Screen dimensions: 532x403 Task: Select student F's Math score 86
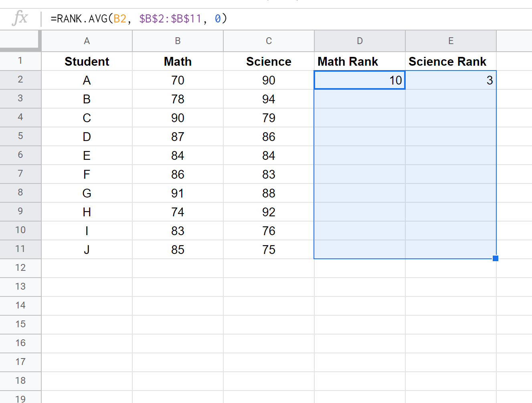[178, 174]
